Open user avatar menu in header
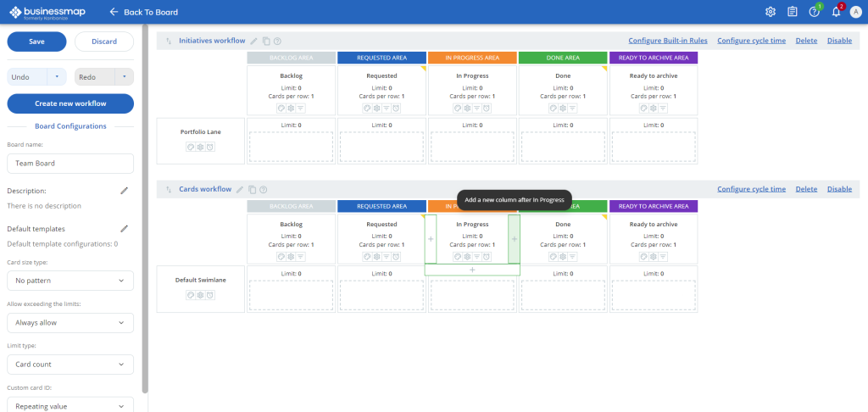868x412 pixels. (x=856, y=12)
